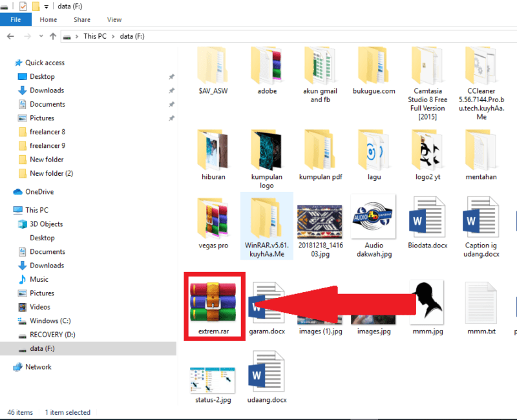Click data (F:) in address bar
The image size is (517, 420).
[132, 36]
